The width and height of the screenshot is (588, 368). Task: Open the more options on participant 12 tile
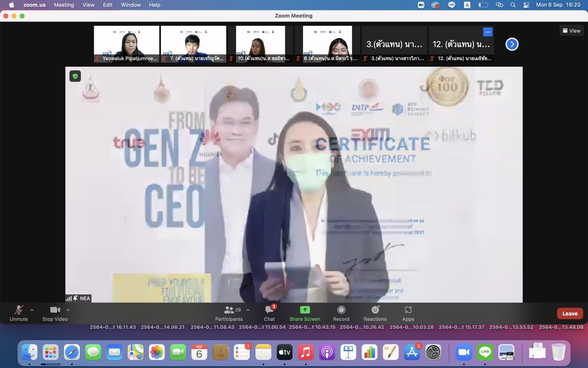(488, 32)
